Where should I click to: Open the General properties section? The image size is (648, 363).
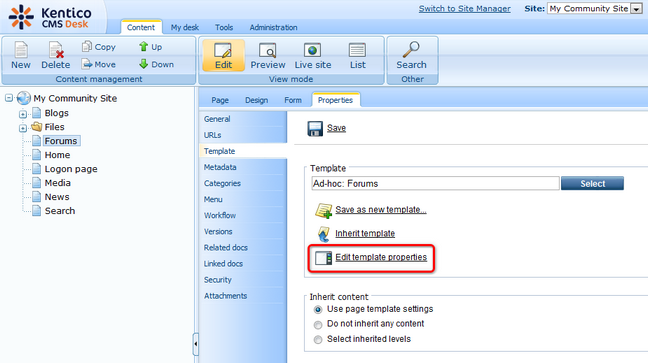point(243,119)
